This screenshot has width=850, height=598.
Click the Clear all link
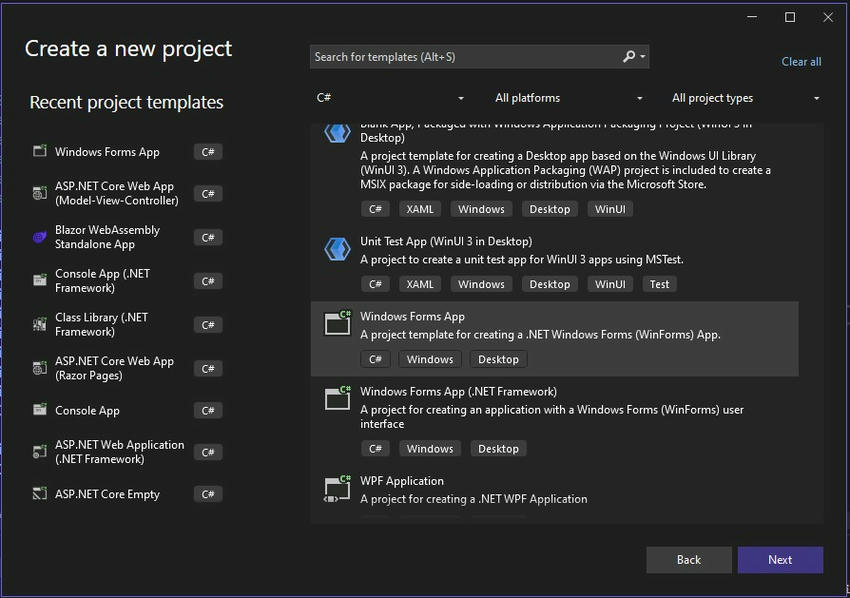[801, 62]
